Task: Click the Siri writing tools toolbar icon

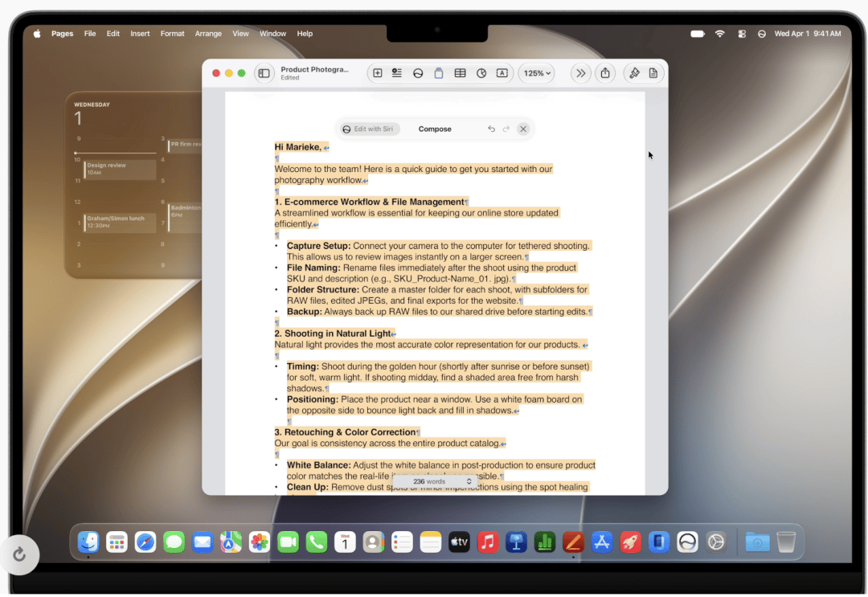Action: coord(418,73)
